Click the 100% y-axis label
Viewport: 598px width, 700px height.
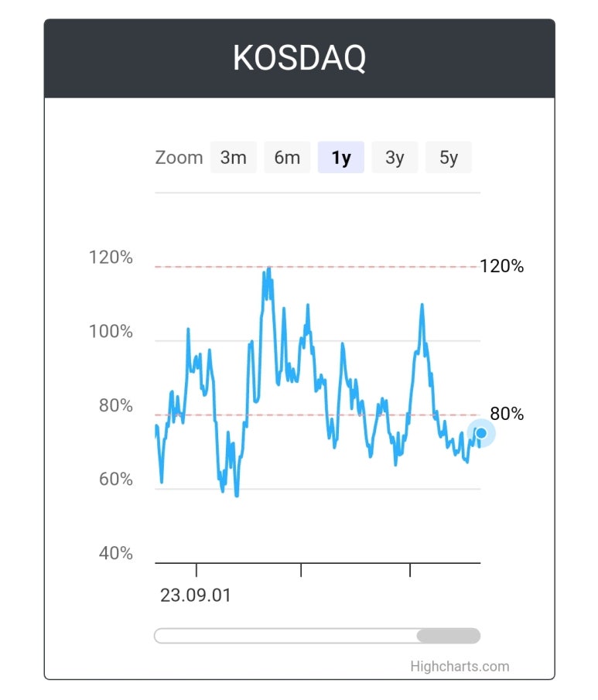click(111, 331)
